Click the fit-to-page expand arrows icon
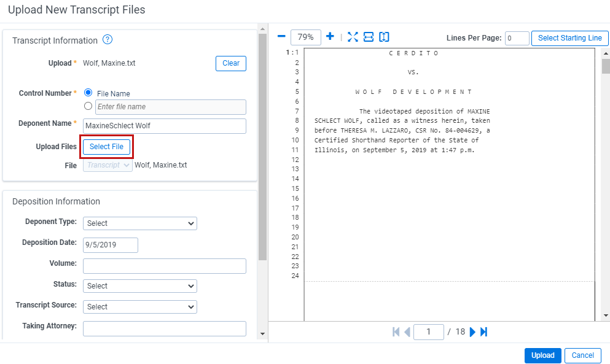This screenshot has width=610, height=364. pos(353,37)
